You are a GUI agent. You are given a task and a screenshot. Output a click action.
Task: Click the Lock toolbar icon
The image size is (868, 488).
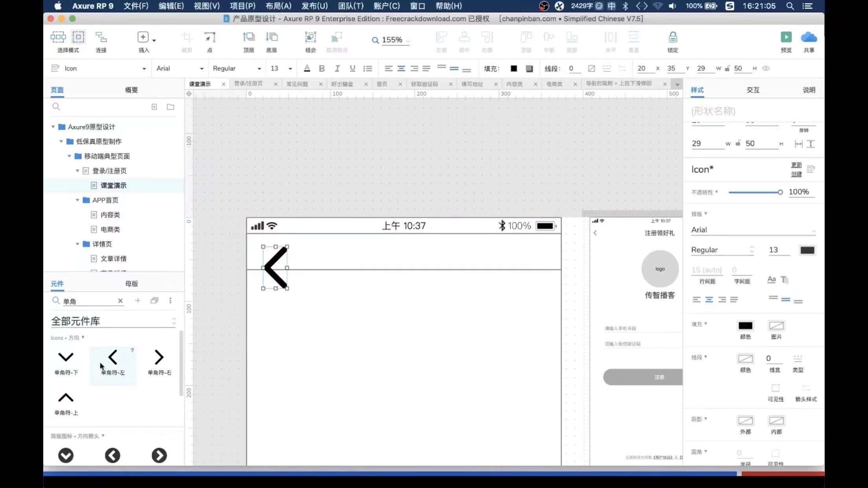[673, 37]
